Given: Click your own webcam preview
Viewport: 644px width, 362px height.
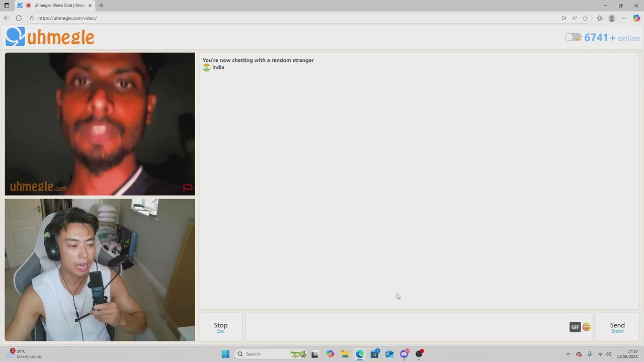Looking at the screenshot, I should [100, 270].
